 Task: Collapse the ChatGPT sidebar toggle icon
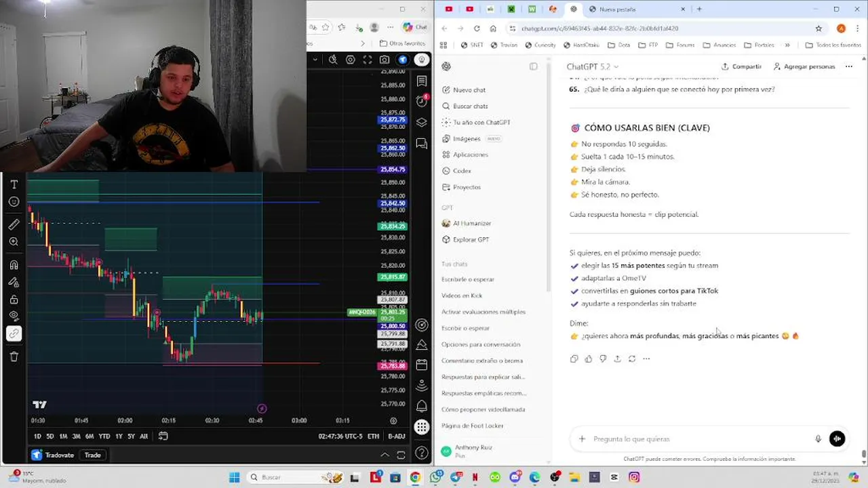[534, 66]
